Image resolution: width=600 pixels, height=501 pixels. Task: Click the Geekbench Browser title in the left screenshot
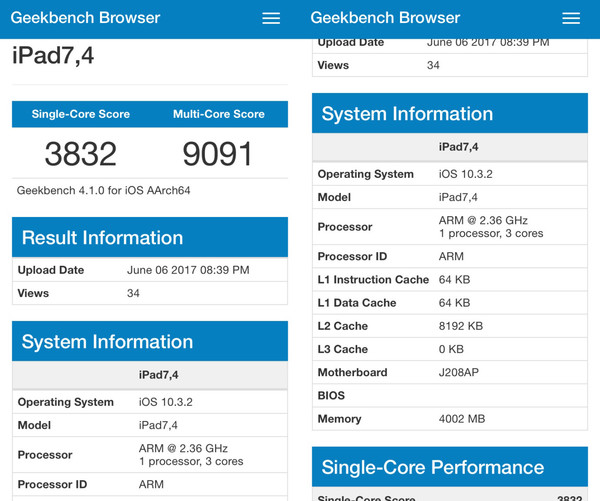pyautogui.click(x=86, y=18)
